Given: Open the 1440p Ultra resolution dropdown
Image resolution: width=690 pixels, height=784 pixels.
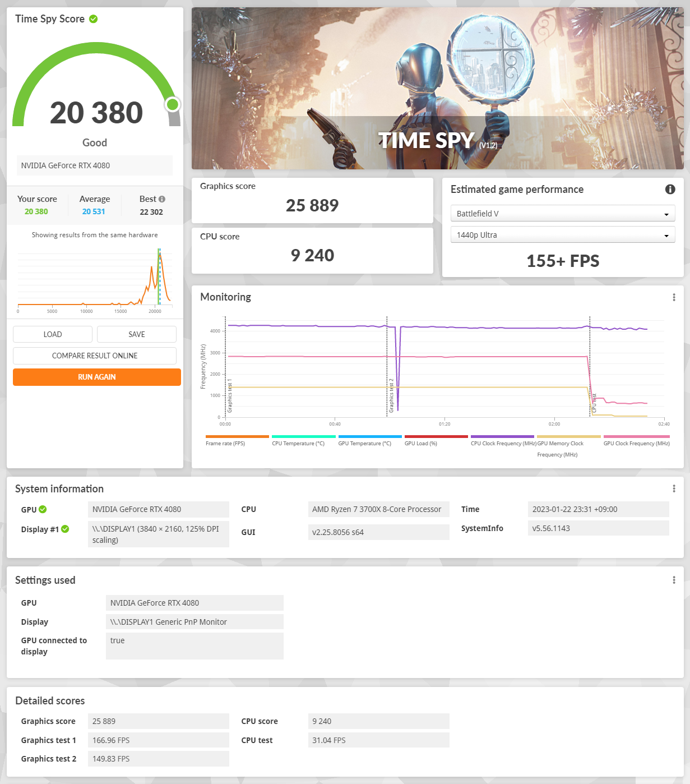Looking at the screenshot, I should pos(563,235).
